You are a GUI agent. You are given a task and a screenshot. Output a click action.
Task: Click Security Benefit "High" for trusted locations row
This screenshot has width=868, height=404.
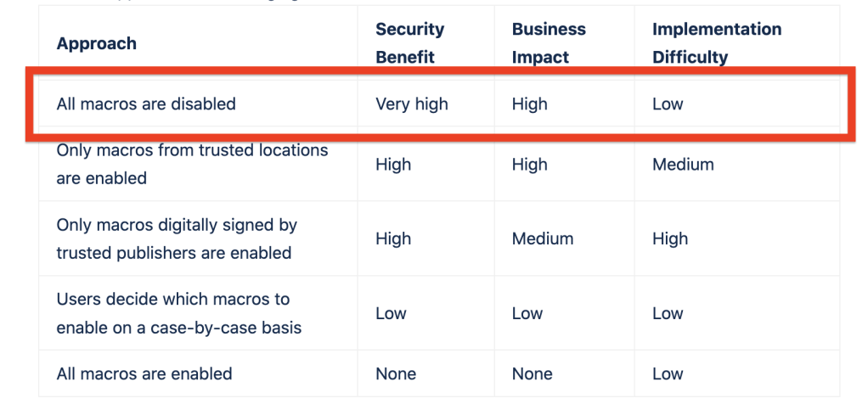point(393,165)
